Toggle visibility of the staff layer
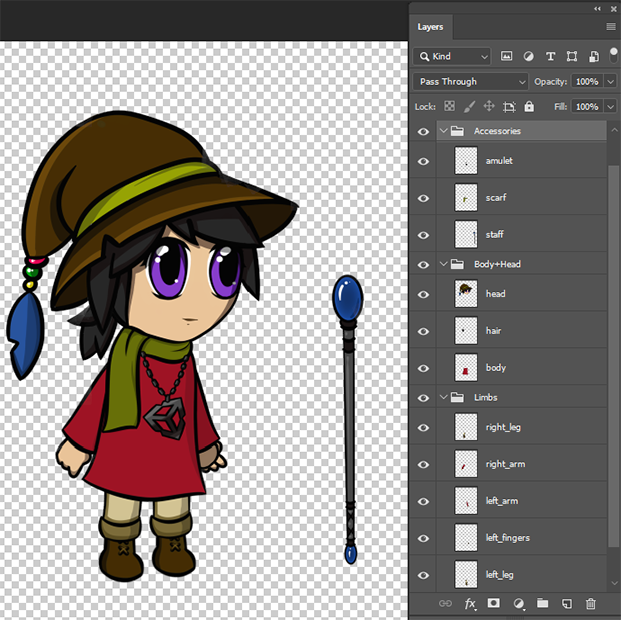 423,234
